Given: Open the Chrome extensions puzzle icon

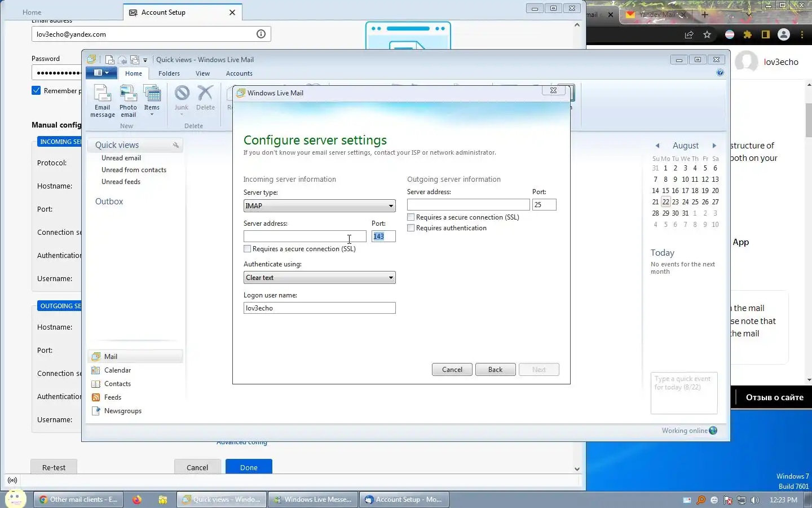Looking at the screenshot, I should coord(748,34).
